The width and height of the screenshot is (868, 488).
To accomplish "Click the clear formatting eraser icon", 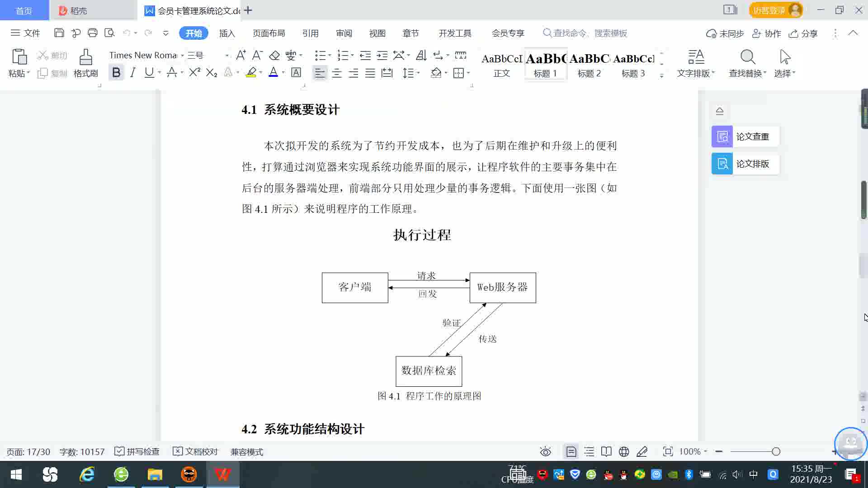I will click(274, 56).
